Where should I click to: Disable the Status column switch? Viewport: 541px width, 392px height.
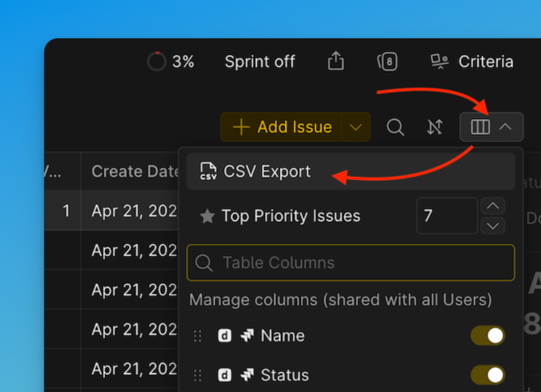click(488, 375)
